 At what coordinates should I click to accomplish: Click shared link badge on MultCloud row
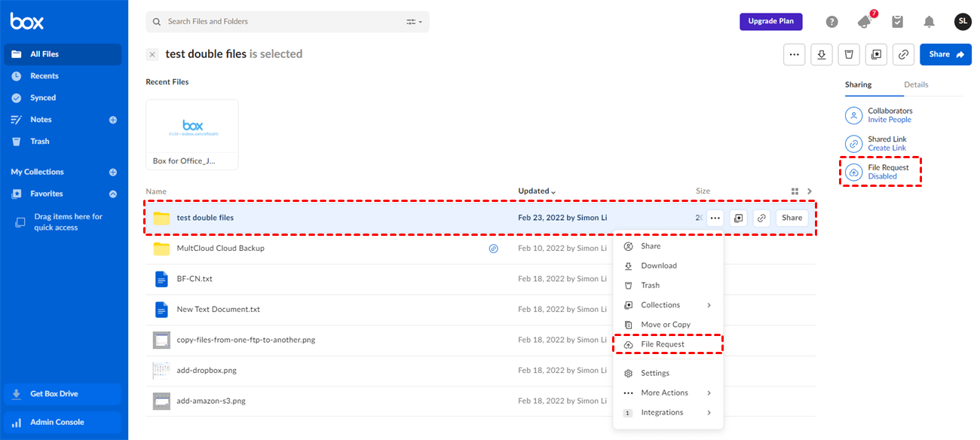pyautogui.click(x=494, y=248)
